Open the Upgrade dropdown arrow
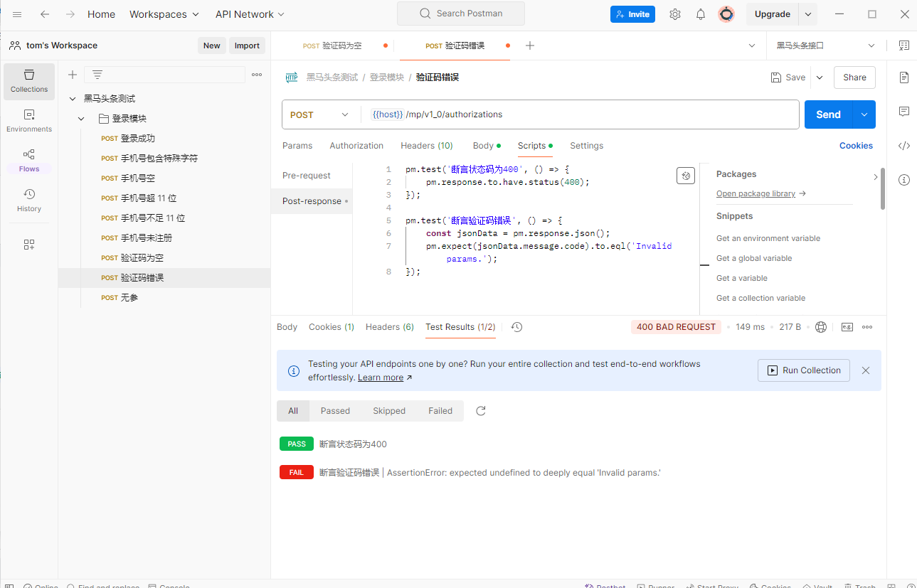This screenshot has width=917, height=588. tap(808, 14)
